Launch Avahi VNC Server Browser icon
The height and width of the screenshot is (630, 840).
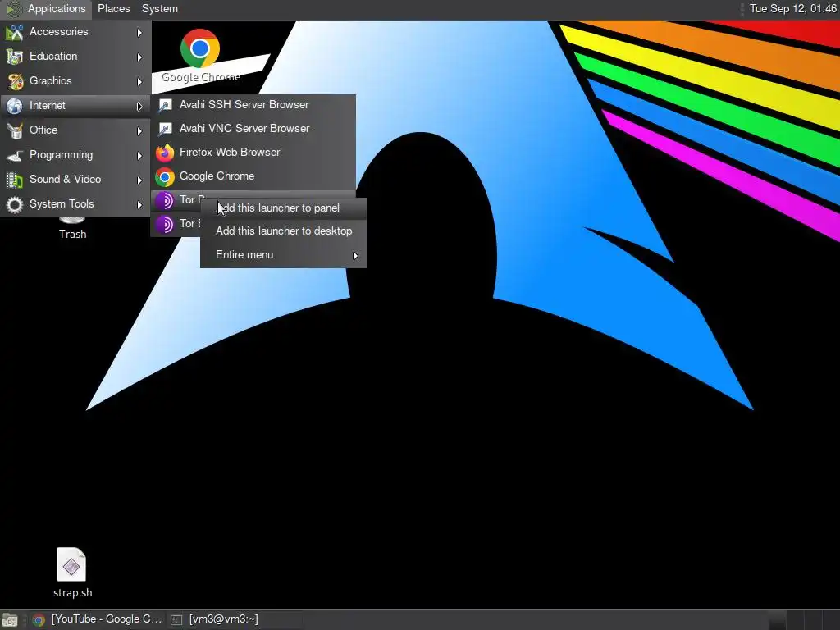coord(165,129)
